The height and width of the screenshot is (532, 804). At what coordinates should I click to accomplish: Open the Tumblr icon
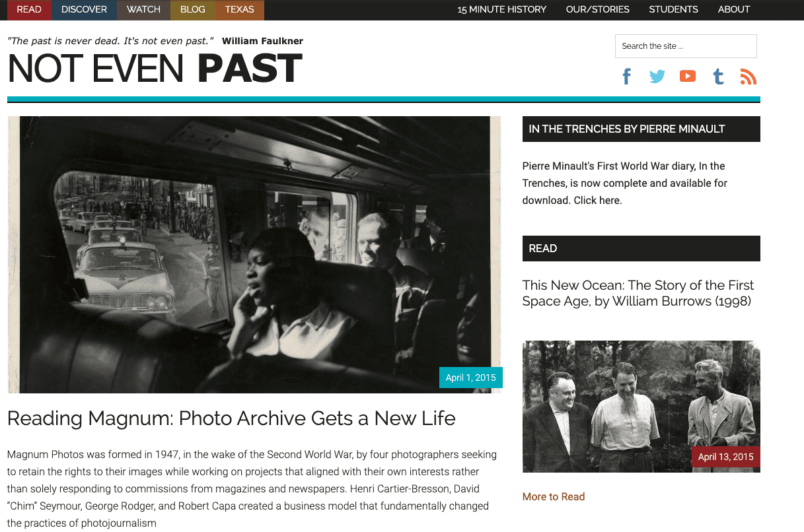tap(718, 77)
